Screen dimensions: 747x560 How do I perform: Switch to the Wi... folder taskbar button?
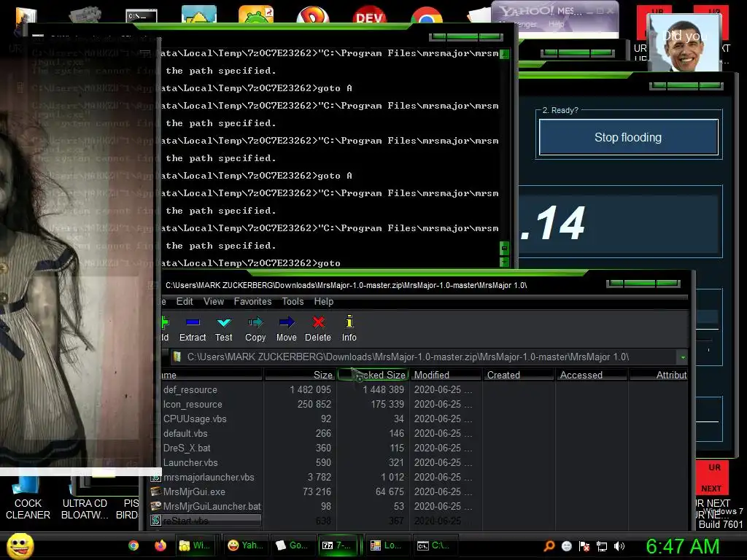[x=196, y=545]
